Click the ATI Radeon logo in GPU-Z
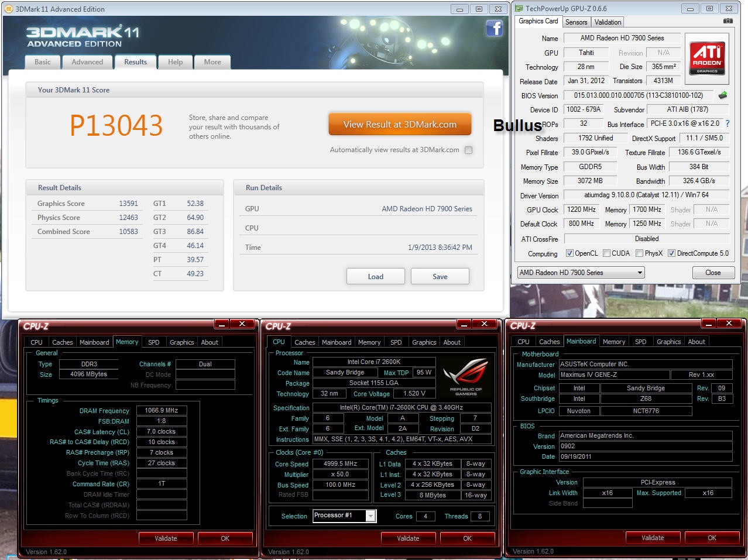Image resolution: width=748 pixels, height=560 pixels. point(706,58)
